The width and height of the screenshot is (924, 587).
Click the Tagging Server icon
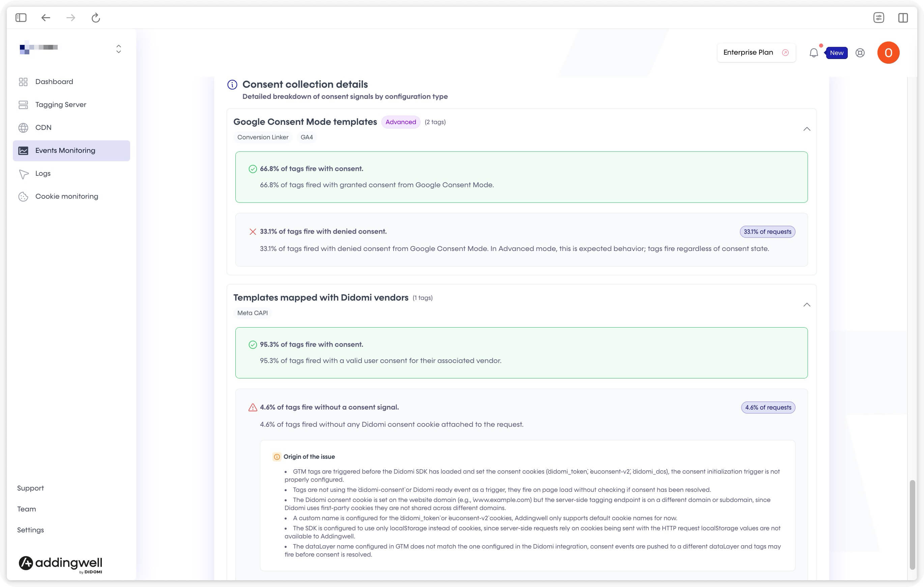click(23, 105)
